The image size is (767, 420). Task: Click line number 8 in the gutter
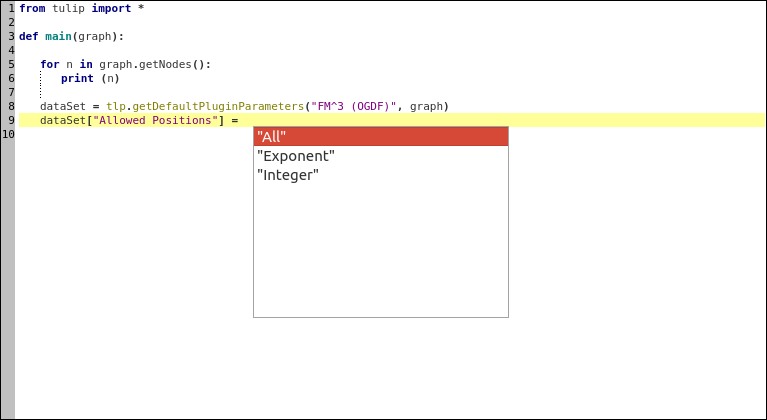(11, 106)
